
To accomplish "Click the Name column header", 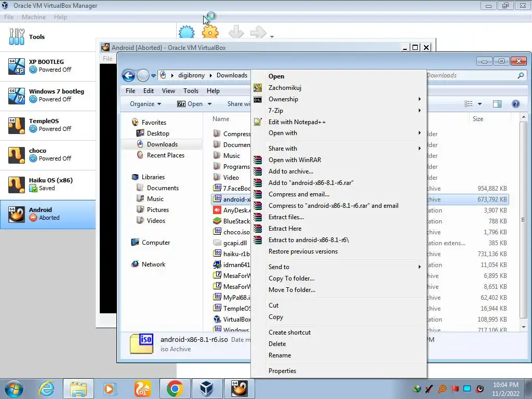I will 220,119.
